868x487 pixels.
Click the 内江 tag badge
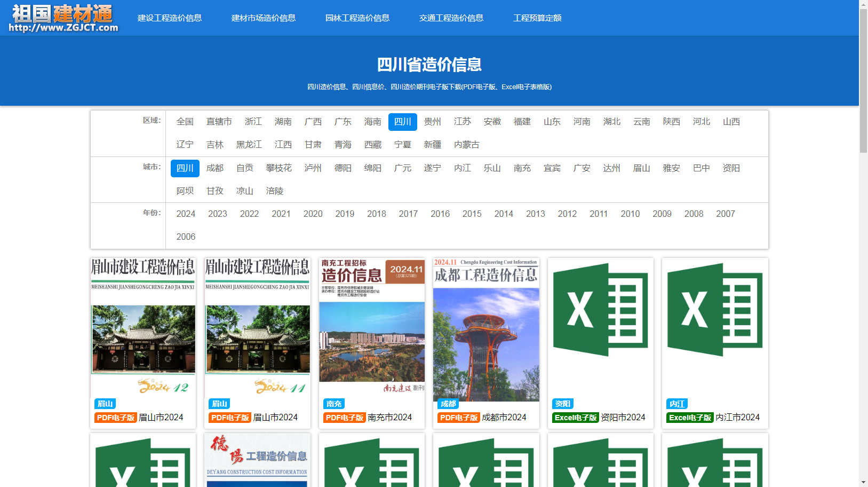pyautogui.click(x=677, y=404)
